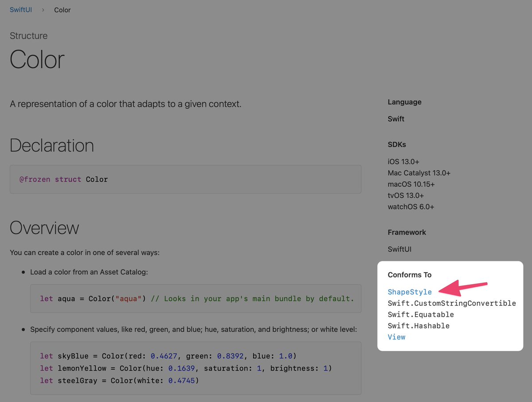Click the Color breadcrumb item
Screen dimensions: 532x402
pos(63,10)
